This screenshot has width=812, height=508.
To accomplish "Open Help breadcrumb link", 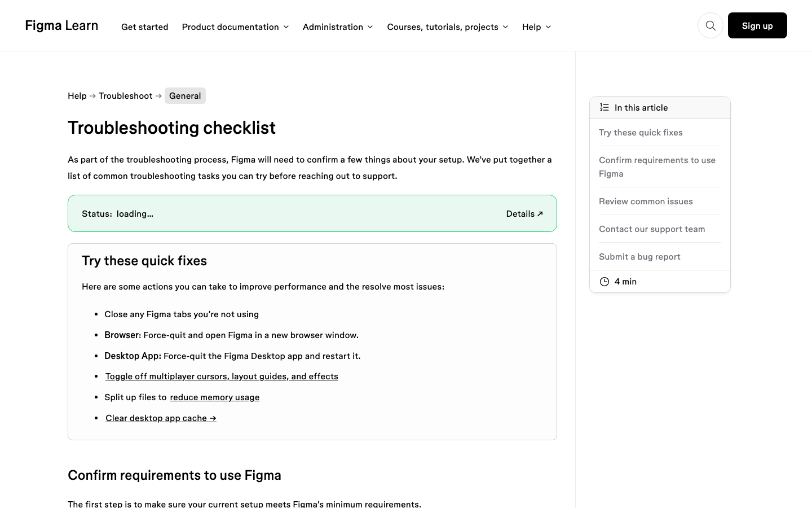I will pyautogui.click(x=77, y=96).
